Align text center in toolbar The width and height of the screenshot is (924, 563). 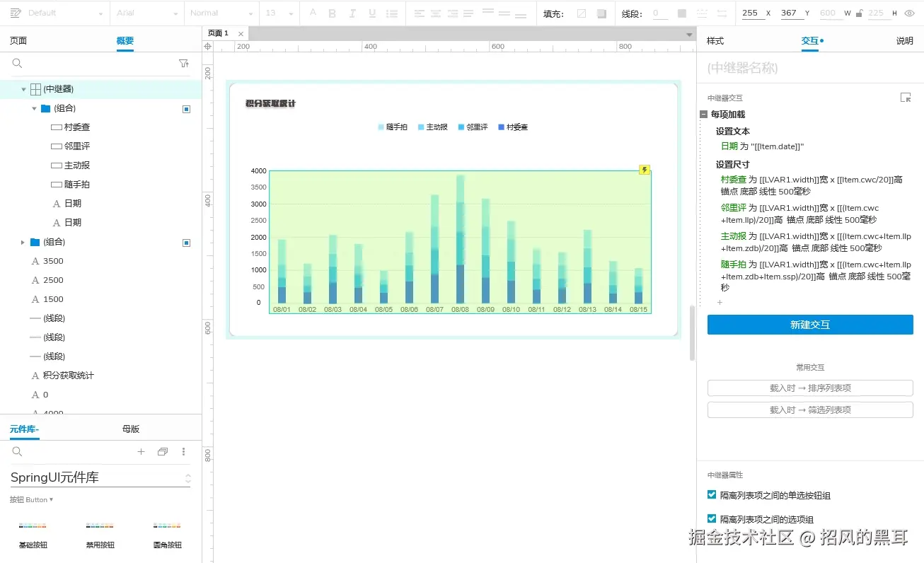point(436,13)
